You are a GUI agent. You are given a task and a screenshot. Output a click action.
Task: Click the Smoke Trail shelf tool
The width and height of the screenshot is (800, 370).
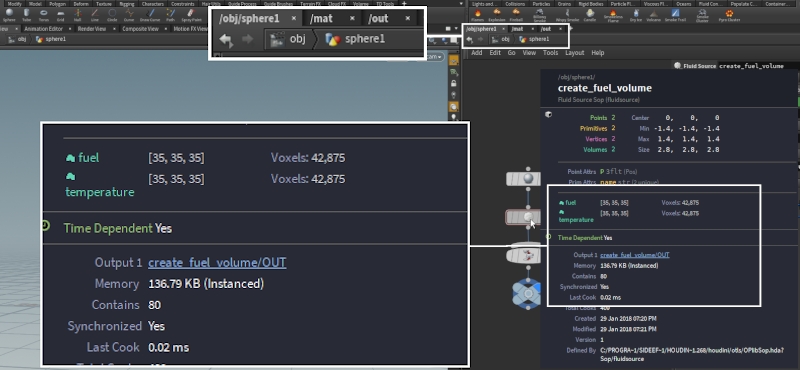[675, 15]
